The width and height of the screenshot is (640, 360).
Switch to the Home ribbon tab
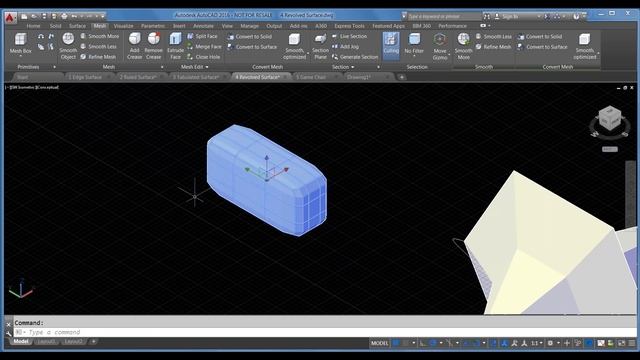point(33,26)
